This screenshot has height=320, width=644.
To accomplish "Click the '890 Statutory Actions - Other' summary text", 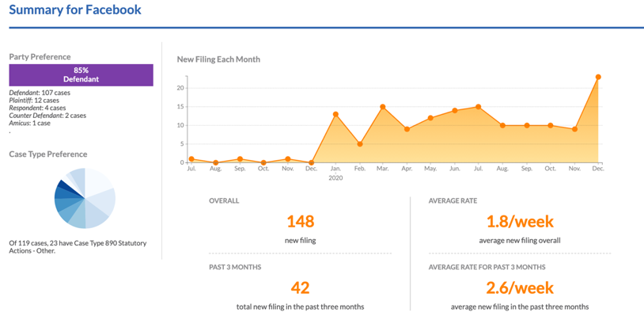I will 78,247.
